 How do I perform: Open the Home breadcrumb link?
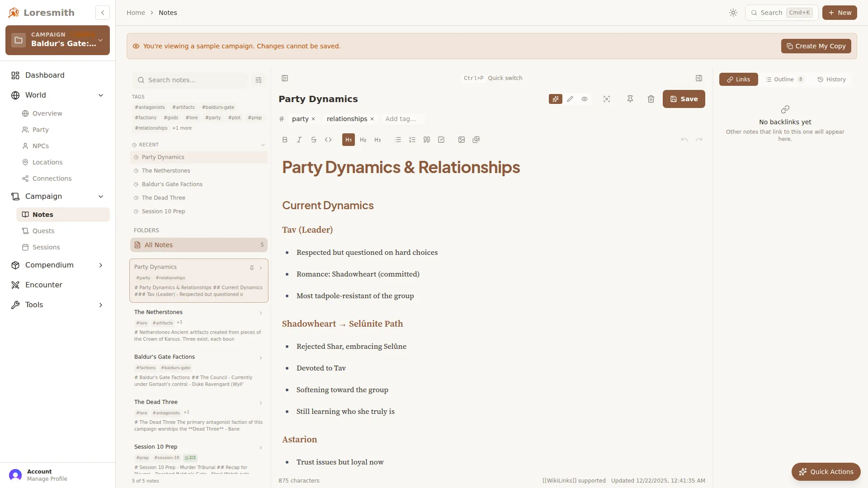point(136,12)
